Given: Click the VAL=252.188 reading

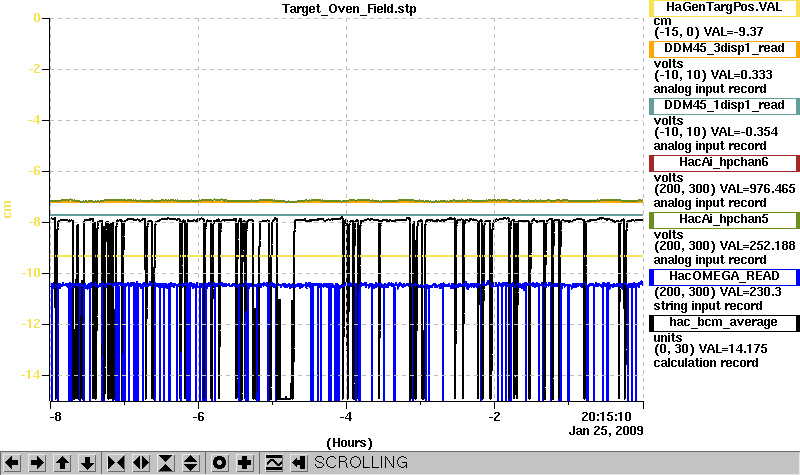Looking at the screenshot, I should point(757,246).
